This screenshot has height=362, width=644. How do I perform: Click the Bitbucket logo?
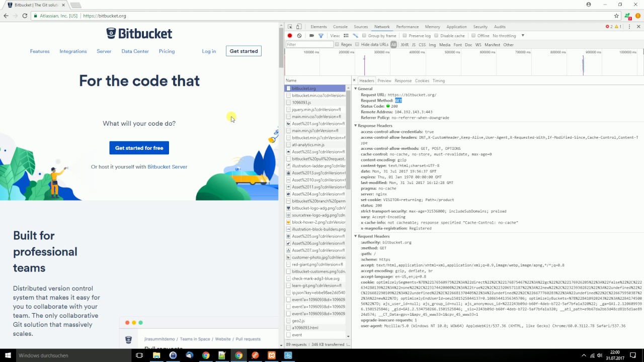point(139,33)
